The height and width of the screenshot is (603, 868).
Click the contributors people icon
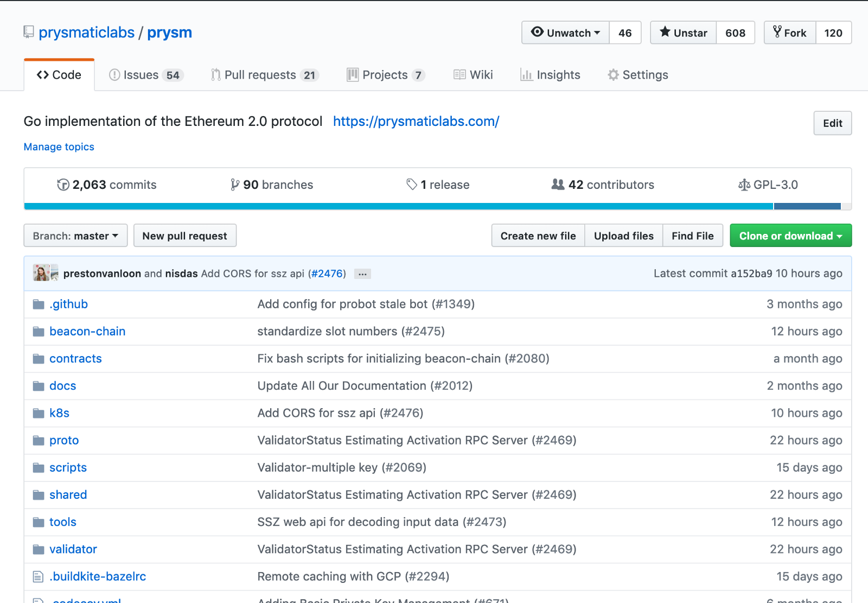[x=558, y=185]
